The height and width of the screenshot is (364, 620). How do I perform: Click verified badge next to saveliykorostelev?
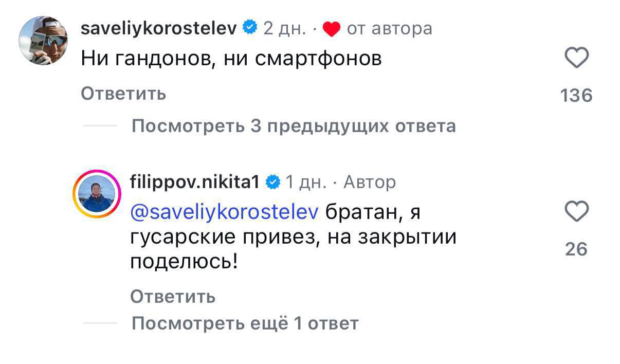pos(250,28)
